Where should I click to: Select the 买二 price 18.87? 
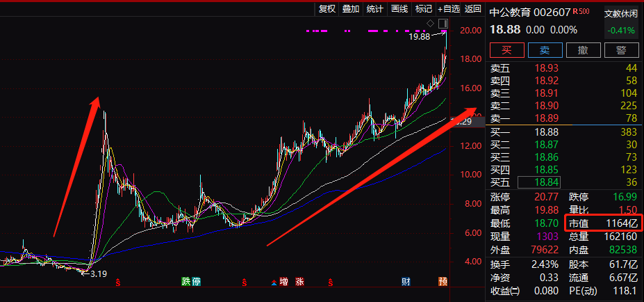coord(546,145)
